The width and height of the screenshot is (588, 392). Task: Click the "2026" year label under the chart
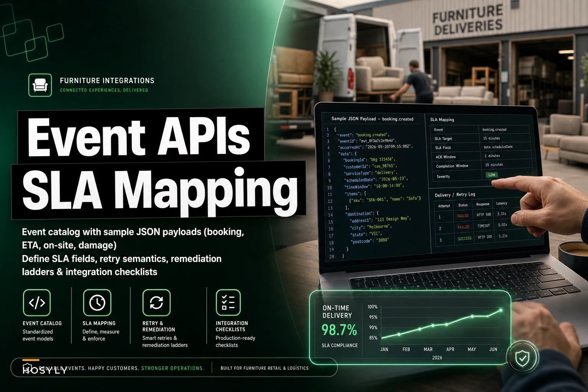point(437,358)
